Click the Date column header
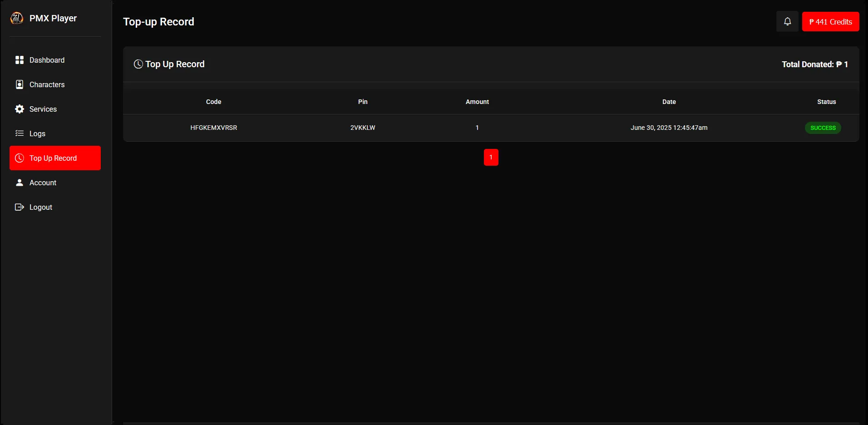This screenshot has height=425, width=868. click(x=669, y=102)
